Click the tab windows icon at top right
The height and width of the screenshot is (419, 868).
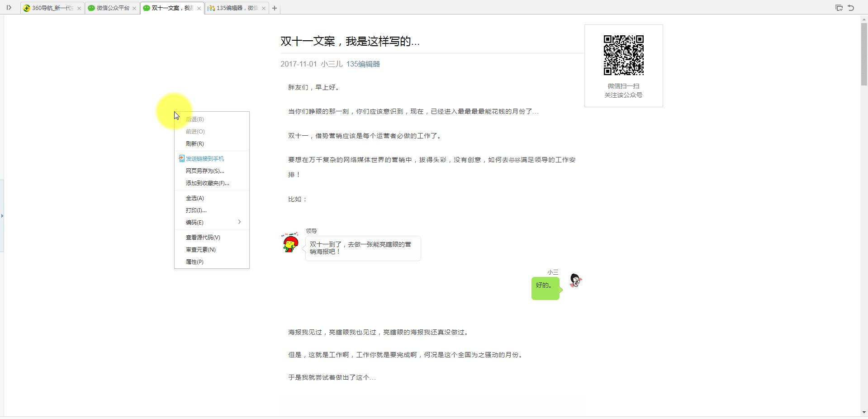point(839,8)
